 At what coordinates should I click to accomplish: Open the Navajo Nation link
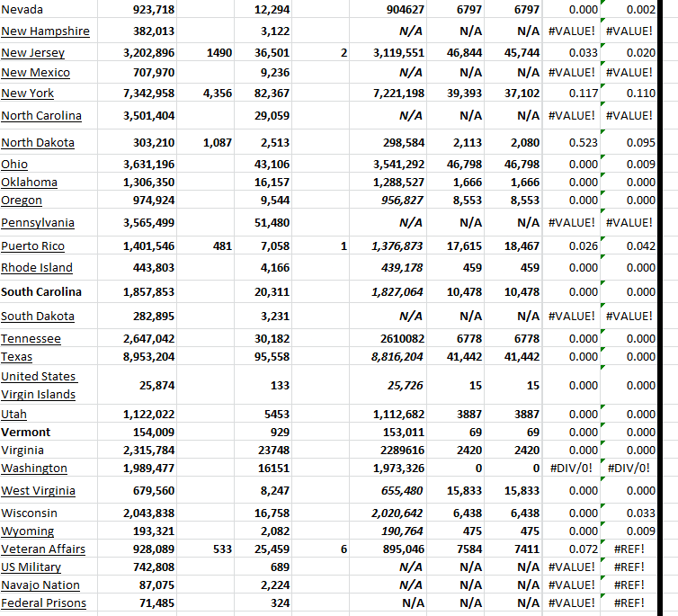pos(40,585)
